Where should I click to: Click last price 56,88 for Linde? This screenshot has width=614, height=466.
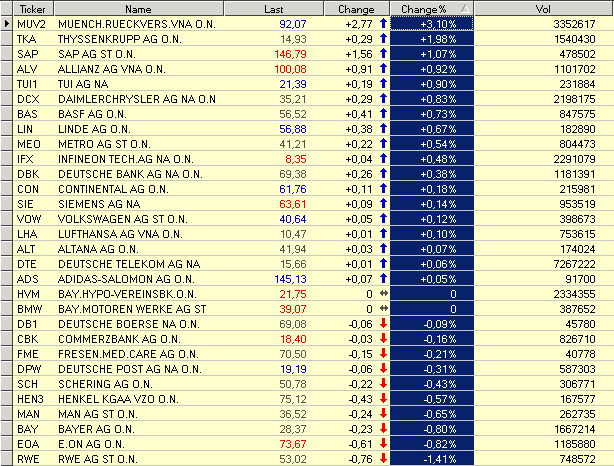pyautogui.click(x=293, y=129)
